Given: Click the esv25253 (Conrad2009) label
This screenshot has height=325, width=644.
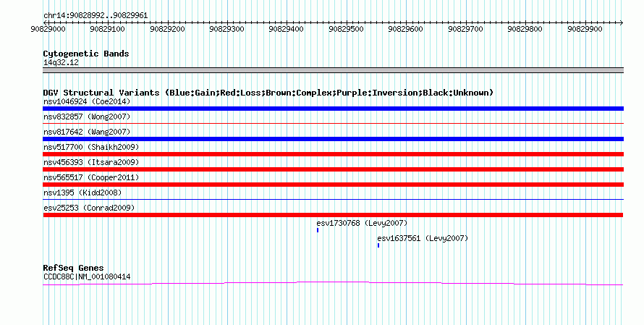Looking at the screenshot, I should pos(89,208).
